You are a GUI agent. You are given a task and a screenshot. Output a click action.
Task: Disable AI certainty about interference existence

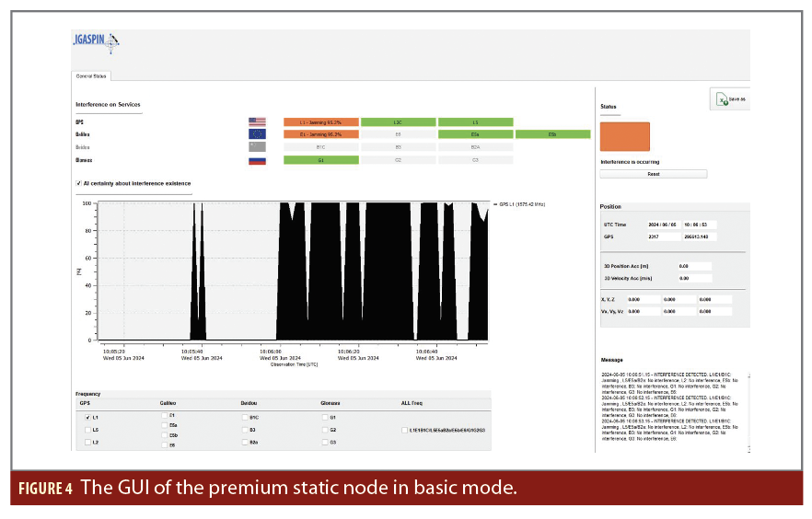coord(78,183)
